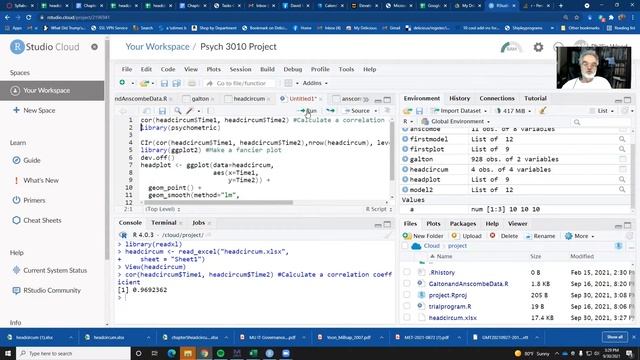Switch to the Viewer tab
The height and width of the screenshot is (360, 640).
518,224
